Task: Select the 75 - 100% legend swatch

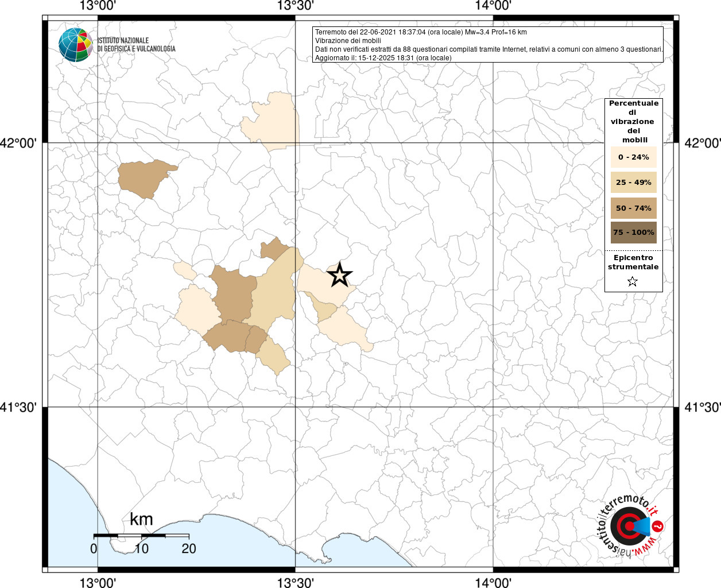Action: pos(634,233)
